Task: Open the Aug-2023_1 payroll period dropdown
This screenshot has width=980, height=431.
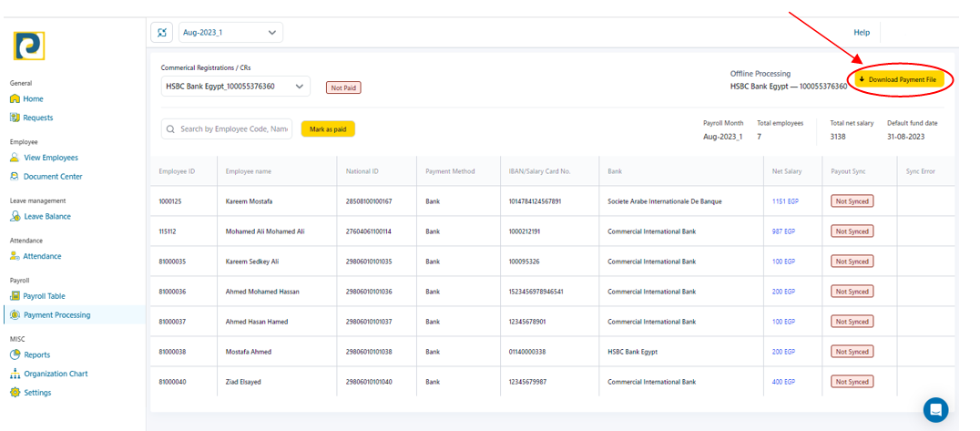Action: pyautogui.click(x=230, y=33)
